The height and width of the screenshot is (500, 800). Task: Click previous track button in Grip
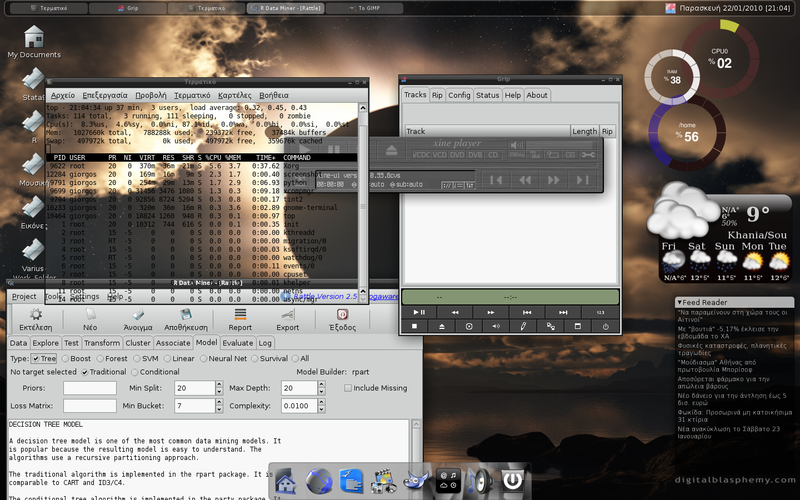pos(527,312)
